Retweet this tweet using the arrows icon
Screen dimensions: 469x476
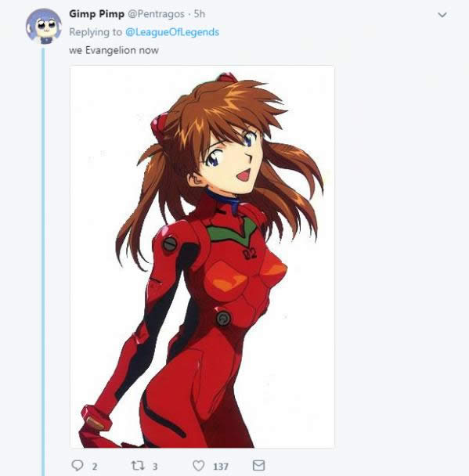[138, 465]
